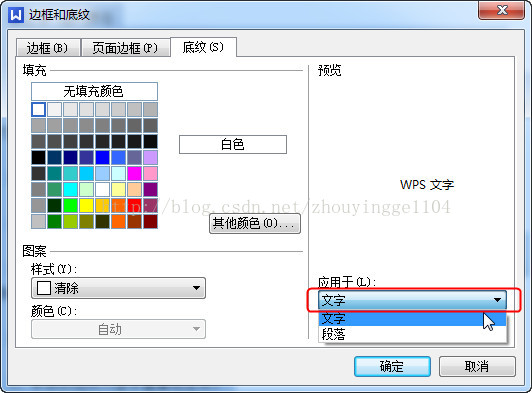Pick the olive swatch in the bottom row
The image size is (532, 393).
(86, 221)
